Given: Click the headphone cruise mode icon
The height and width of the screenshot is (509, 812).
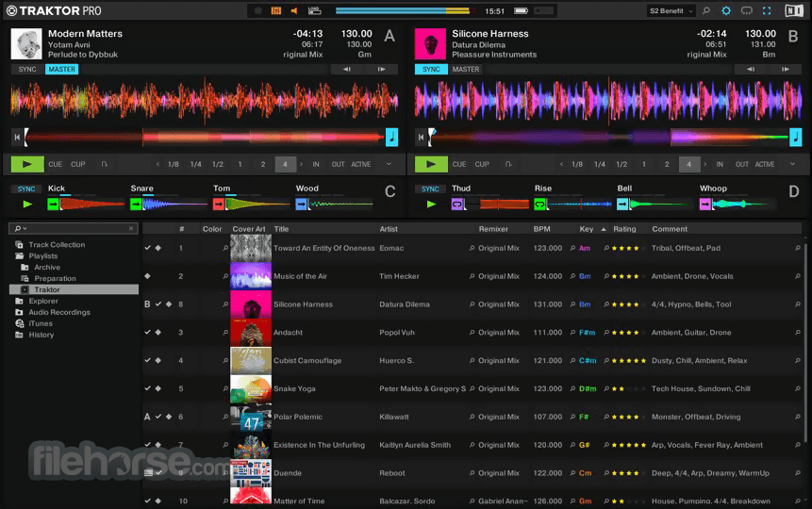Looking at the screenshot, I should (746, 10).
